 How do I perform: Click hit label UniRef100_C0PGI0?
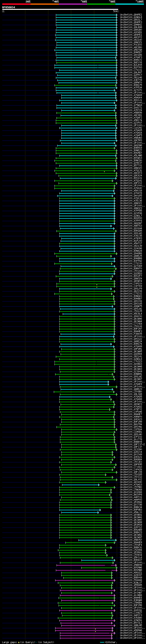tap(131, 284)
